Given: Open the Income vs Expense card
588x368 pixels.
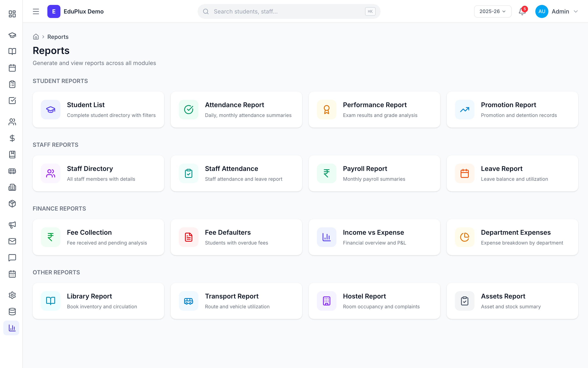Looking at the screenshot, I should click(374, 237).
